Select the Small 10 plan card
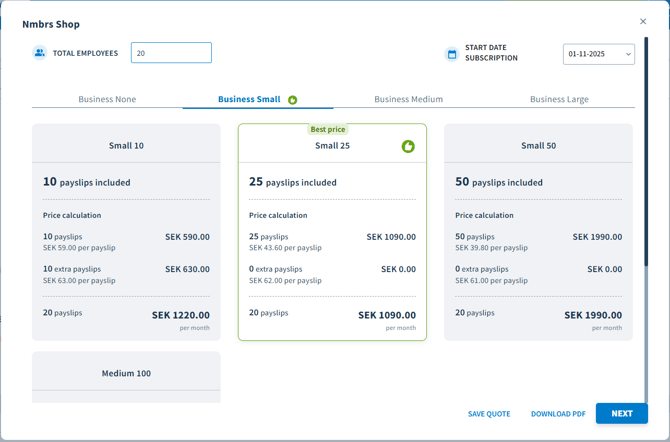 point(126,232)
